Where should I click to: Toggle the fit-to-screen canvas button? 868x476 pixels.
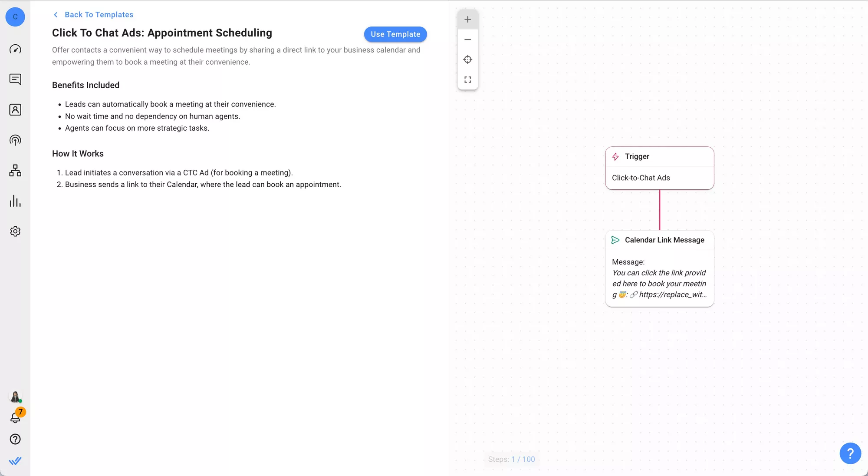tap(467, 79)
